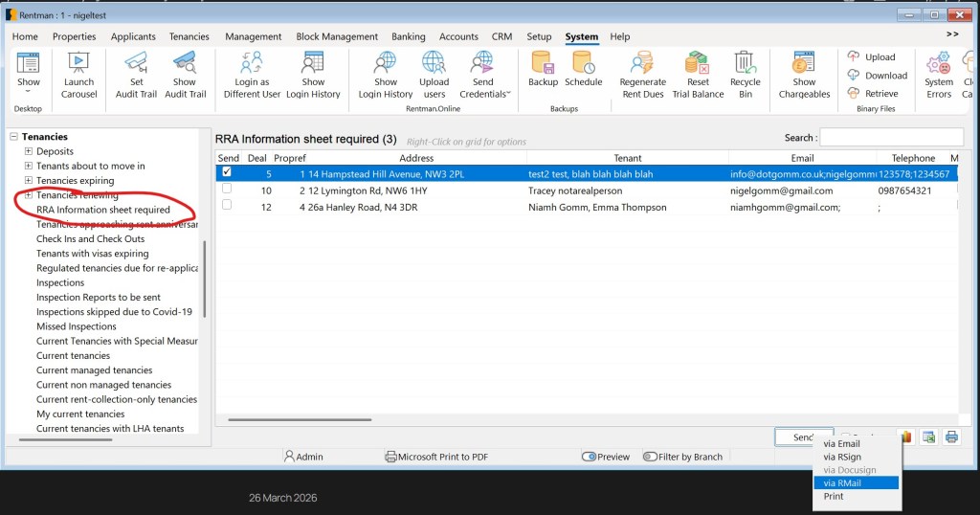
Task: Expand the Deposits tree node
Action: 29,151
